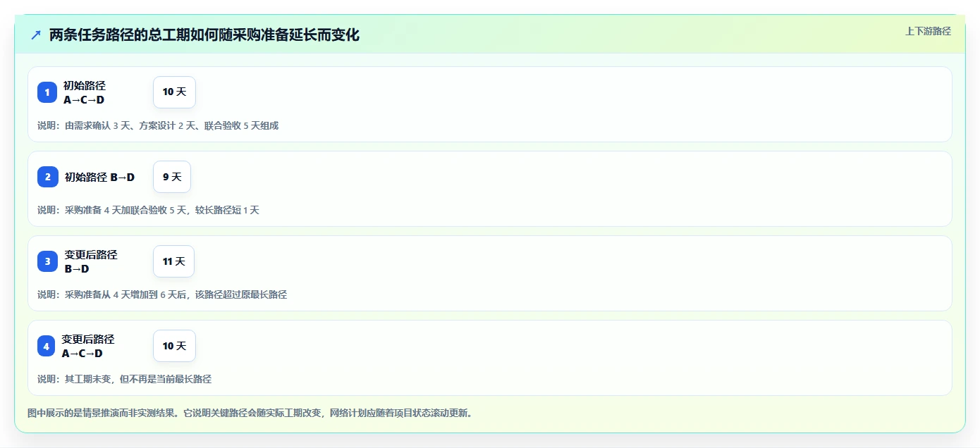Click the 11 天 duration badge
The width and height of the screenshot is (980, 448).
click(x=173, y=261)
